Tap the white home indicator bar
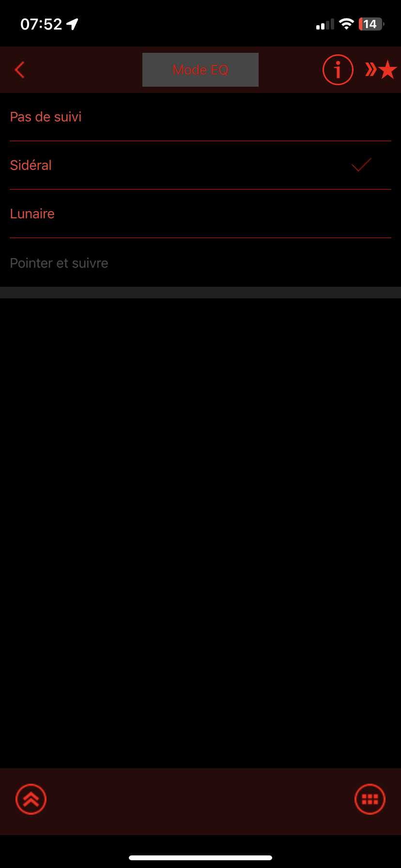This screenshot has height=868, width=401. (x=200, y=858)
